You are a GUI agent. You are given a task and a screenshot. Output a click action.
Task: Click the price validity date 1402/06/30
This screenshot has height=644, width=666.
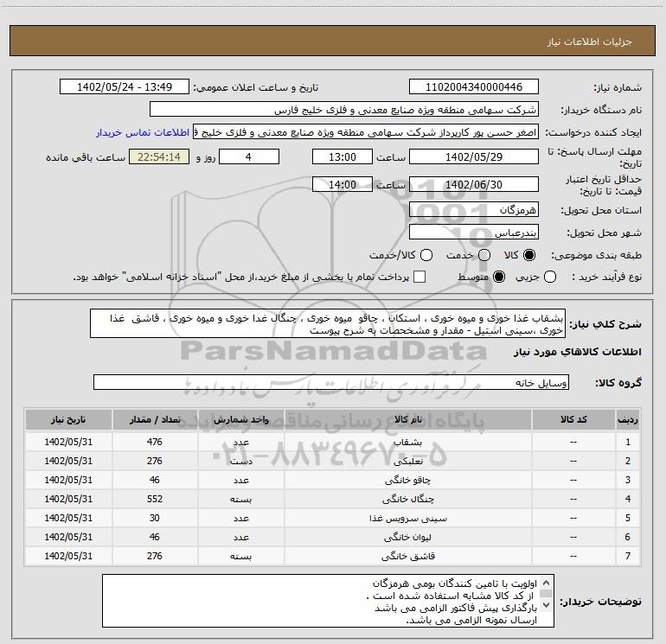click(474, 184)
